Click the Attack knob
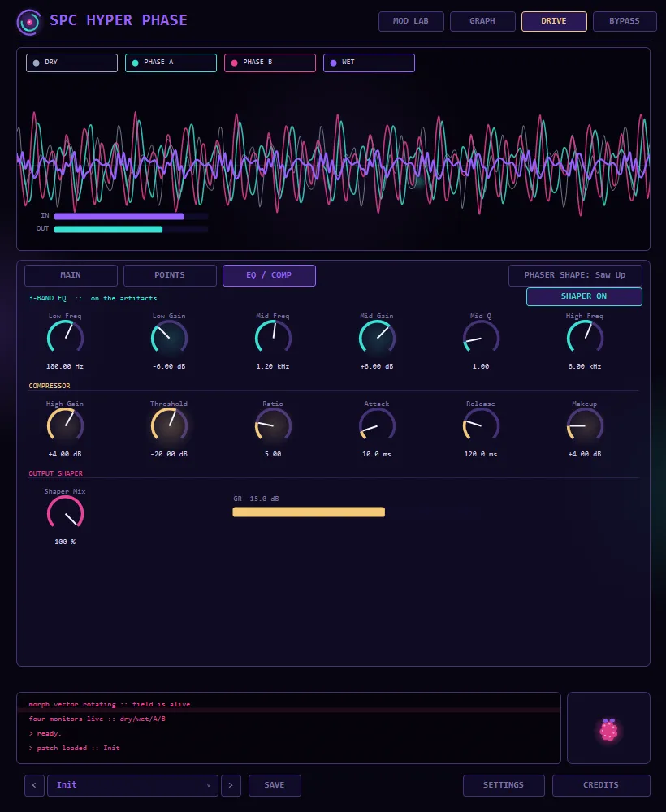666x812 pixels. click(x=377, y=425)
